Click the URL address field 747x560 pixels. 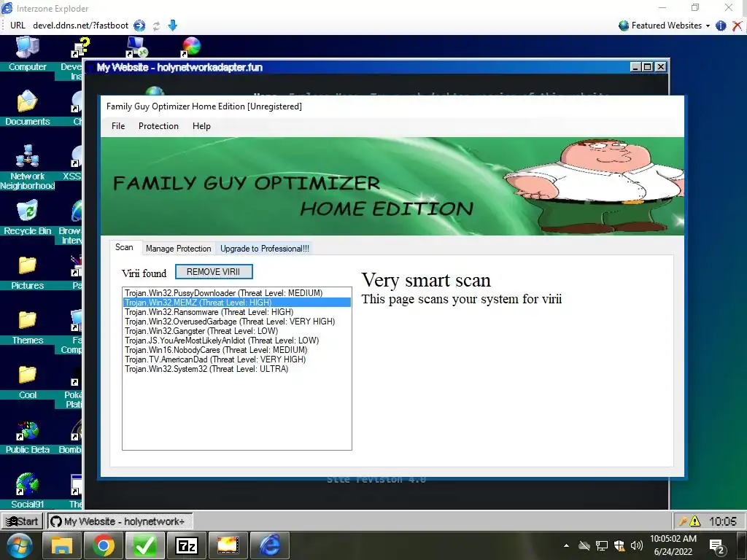(x=80, y=26)
